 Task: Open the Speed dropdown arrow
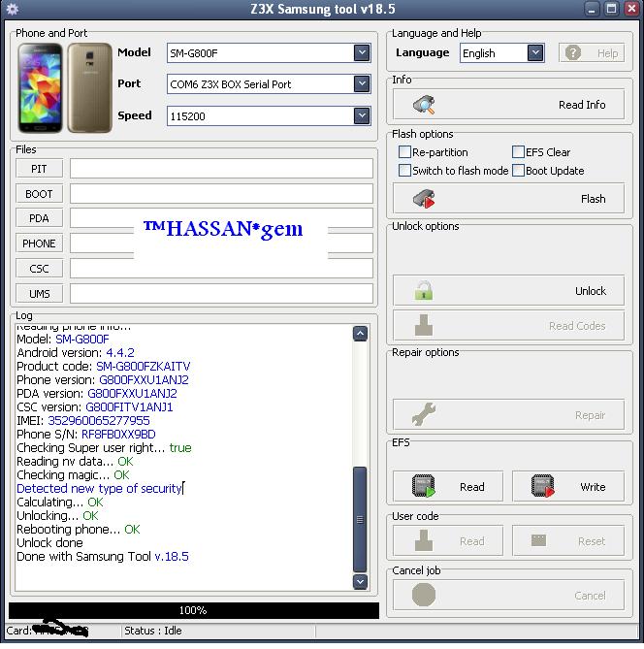pyautogui.click(x=362, y=115)
